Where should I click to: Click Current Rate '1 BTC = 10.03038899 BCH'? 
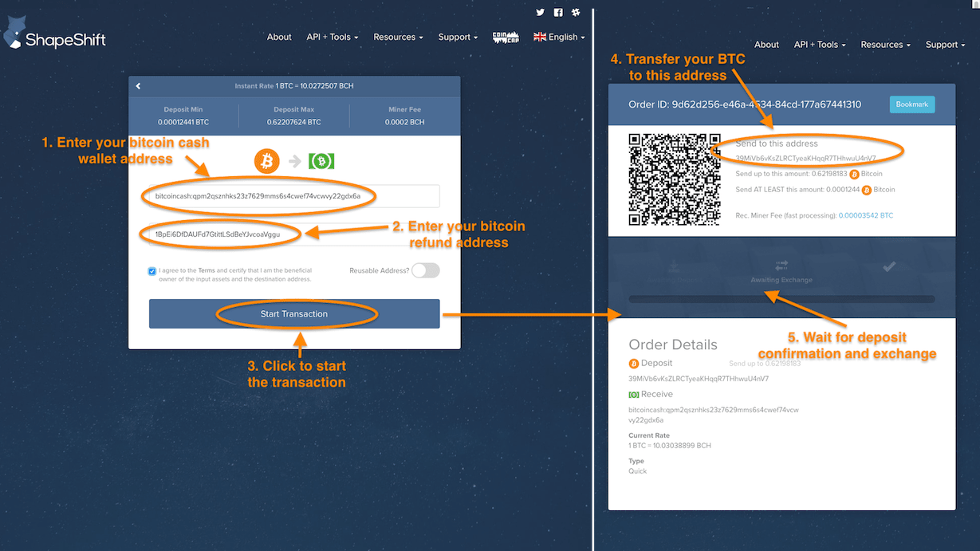pyautogui.click(x=670, y=446)
